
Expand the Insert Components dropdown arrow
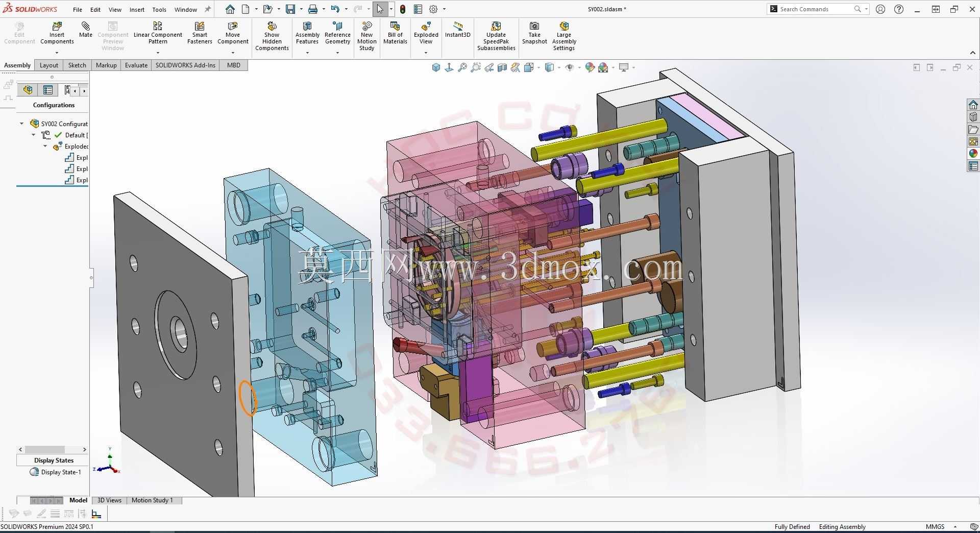57,53
